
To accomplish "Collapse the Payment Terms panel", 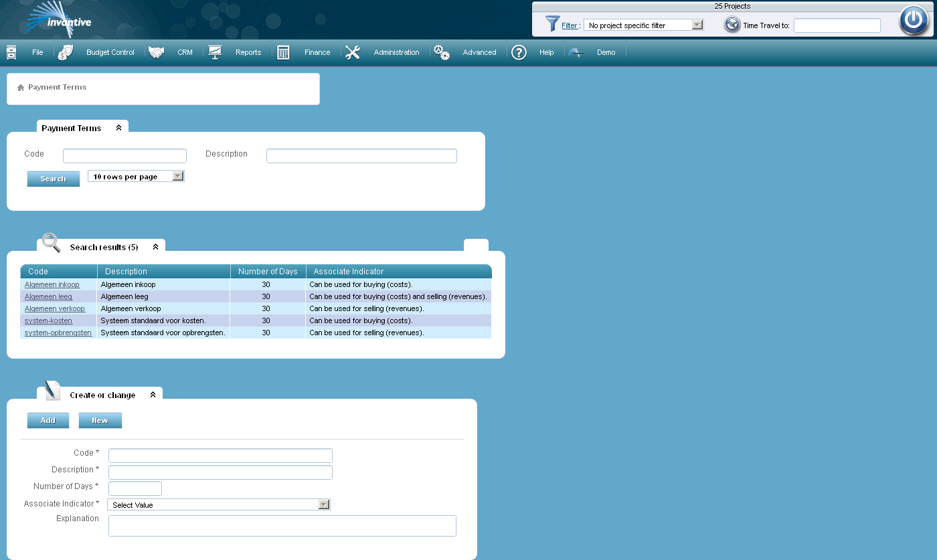I will 118,128.
